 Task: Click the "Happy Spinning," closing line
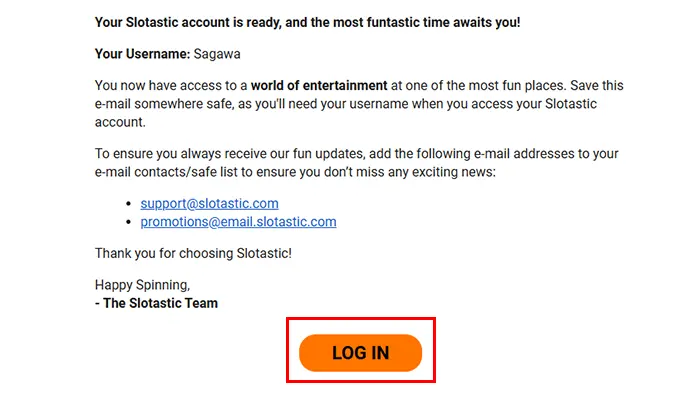142,285
